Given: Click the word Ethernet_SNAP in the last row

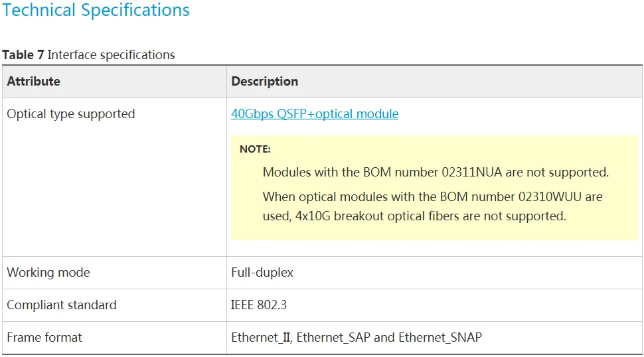Looking at the screenshot, I should tap(440, 337).
